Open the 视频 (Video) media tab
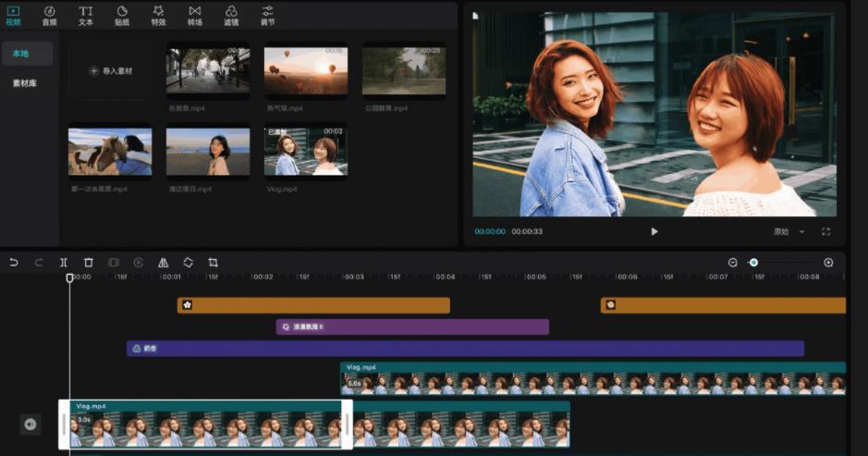868x456 pixels. point(13,16)
